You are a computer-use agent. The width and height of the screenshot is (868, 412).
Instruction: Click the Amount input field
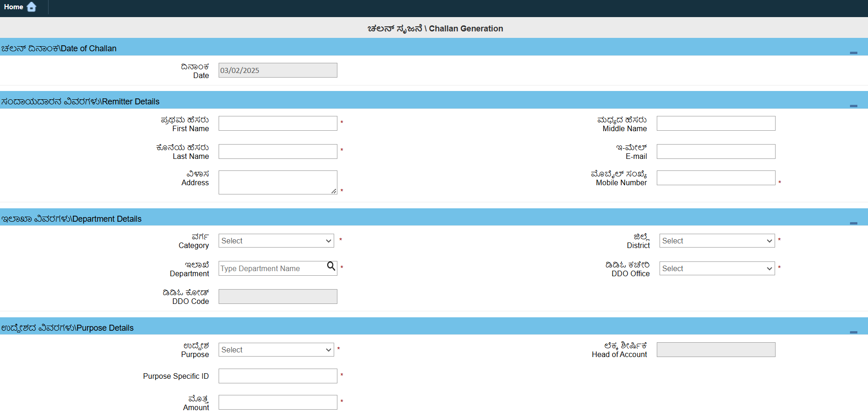tap(278, 402)
